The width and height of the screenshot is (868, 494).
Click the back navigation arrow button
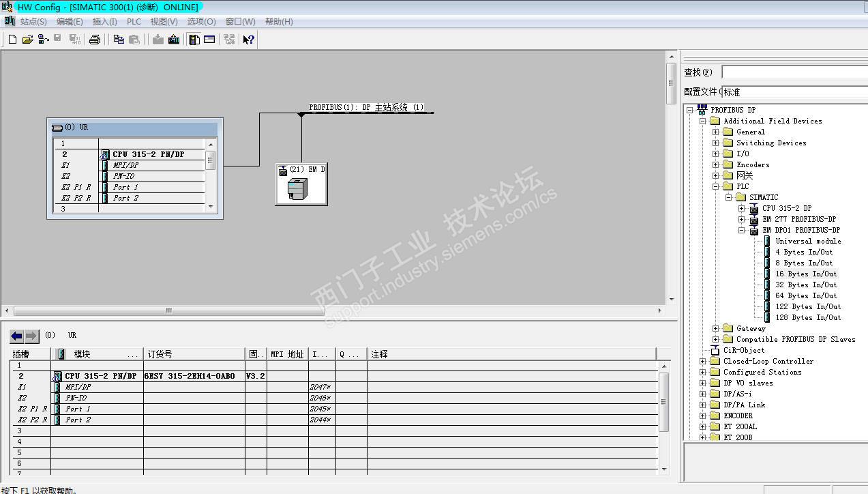17,336
